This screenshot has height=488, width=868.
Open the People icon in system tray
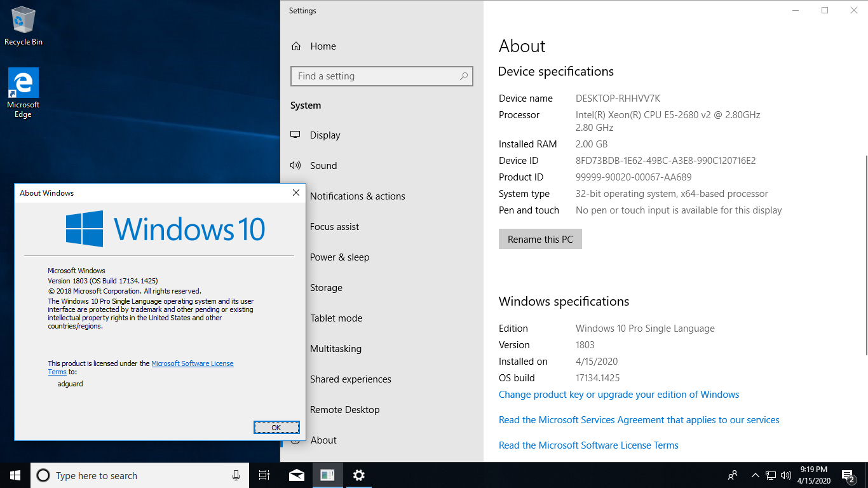tap(733, 475)
